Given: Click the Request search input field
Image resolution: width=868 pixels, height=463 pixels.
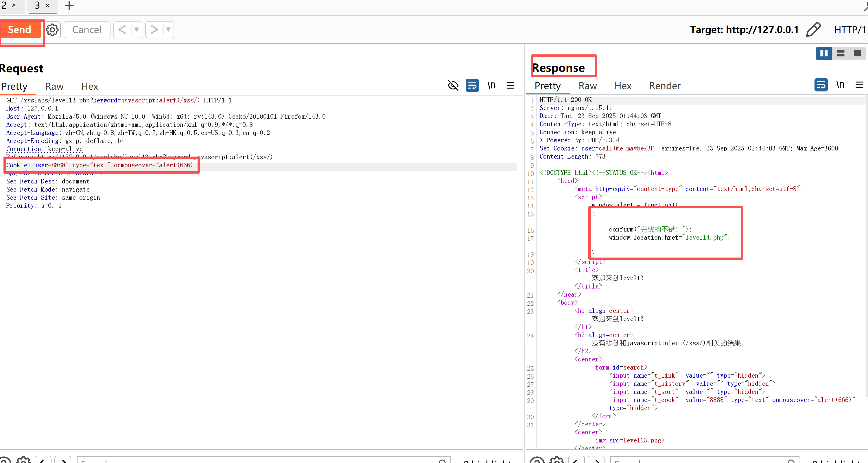Looking at the screenshot, I should (x=263, y=460).
